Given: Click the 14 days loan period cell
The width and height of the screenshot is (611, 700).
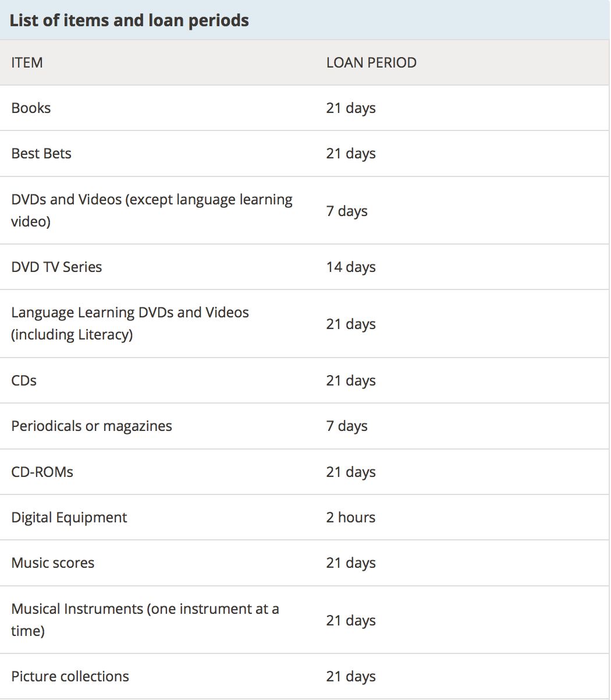Looking at the screenshot, I should (351, 267).
